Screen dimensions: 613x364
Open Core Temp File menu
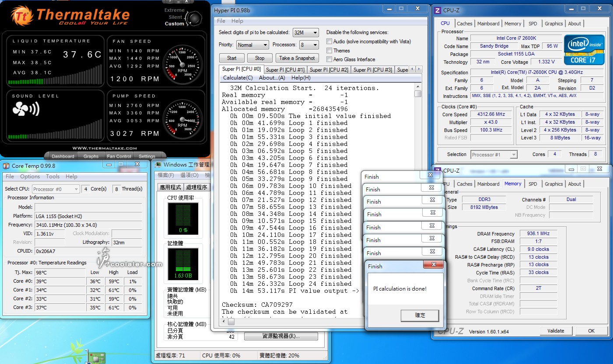tap(10, 177)
